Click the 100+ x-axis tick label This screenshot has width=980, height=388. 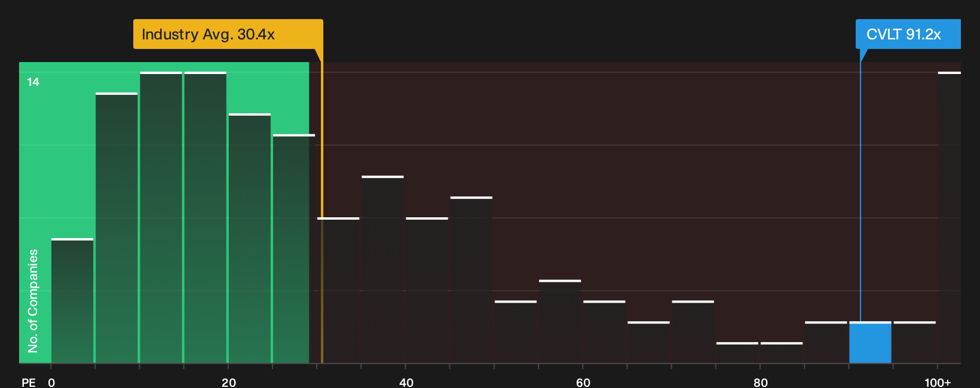point(938,382)
